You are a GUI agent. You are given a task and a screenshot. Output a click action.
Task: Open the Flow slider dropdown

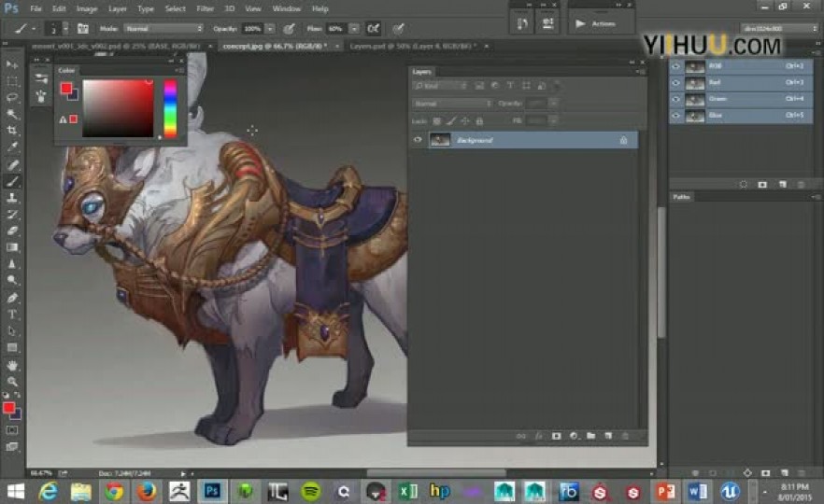[355, 28]
